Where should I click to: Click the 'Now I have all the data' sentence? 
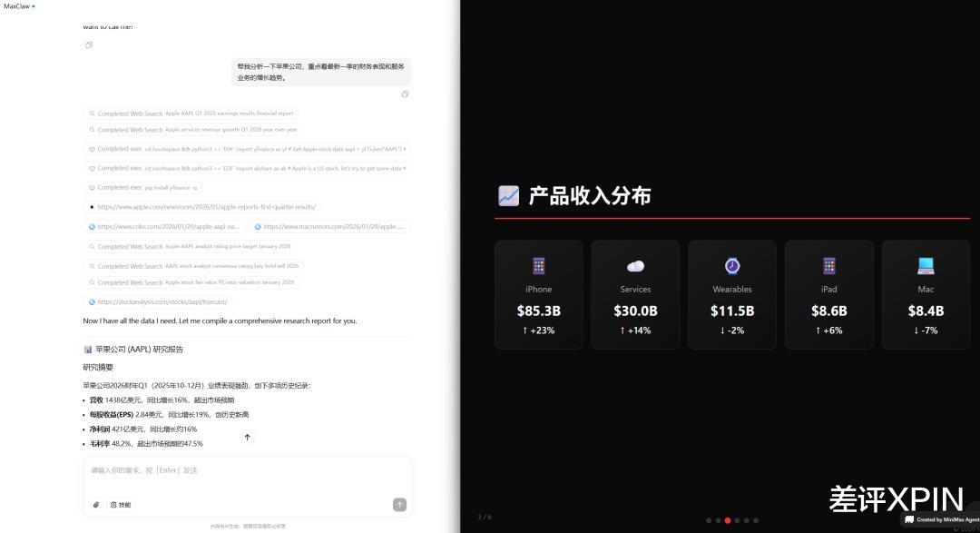coord(220,321)
